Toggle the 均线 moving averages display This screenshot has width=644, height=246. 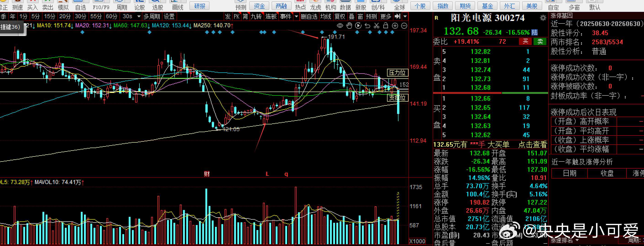click(326, 16)
